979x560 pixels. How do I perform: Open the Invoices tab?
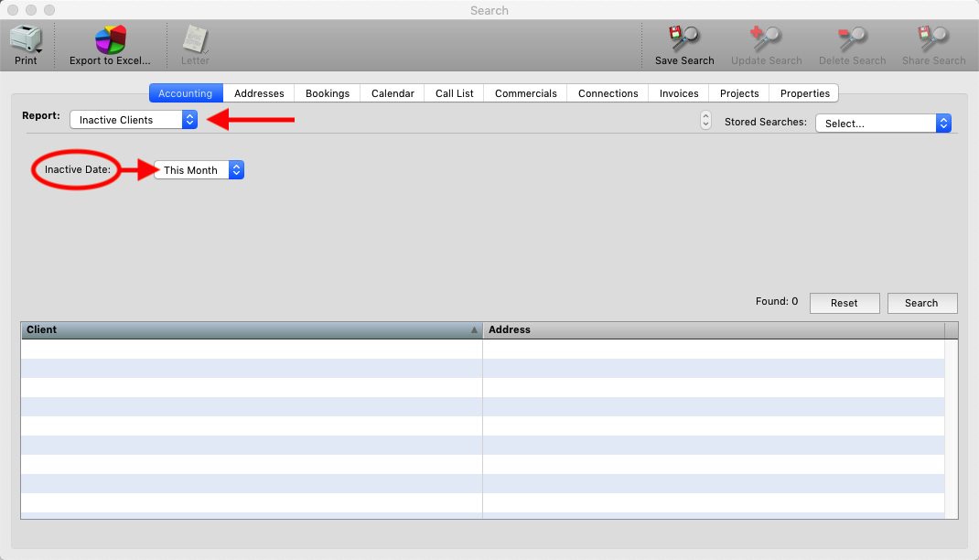(679, 93)
